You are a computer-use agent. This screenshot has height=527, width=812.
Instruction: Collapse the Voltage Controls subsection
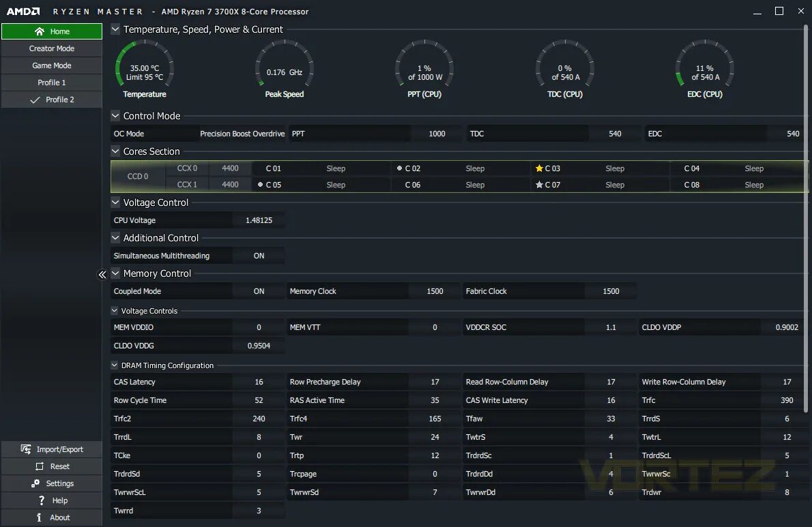(115, 311)
